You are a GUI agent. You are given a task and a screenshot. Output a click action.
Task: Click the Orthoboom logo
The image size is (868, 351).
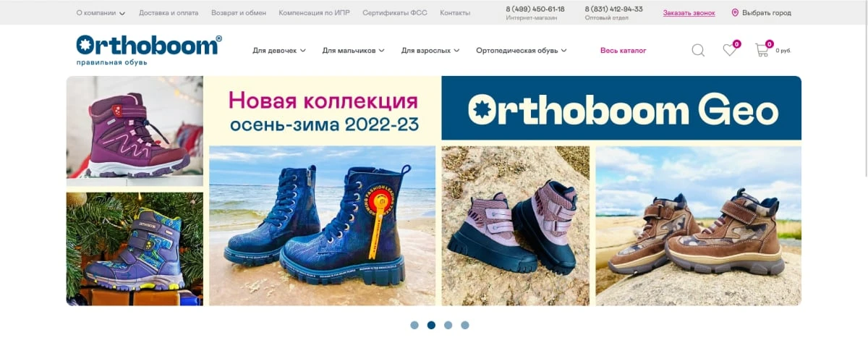[149, 50]
